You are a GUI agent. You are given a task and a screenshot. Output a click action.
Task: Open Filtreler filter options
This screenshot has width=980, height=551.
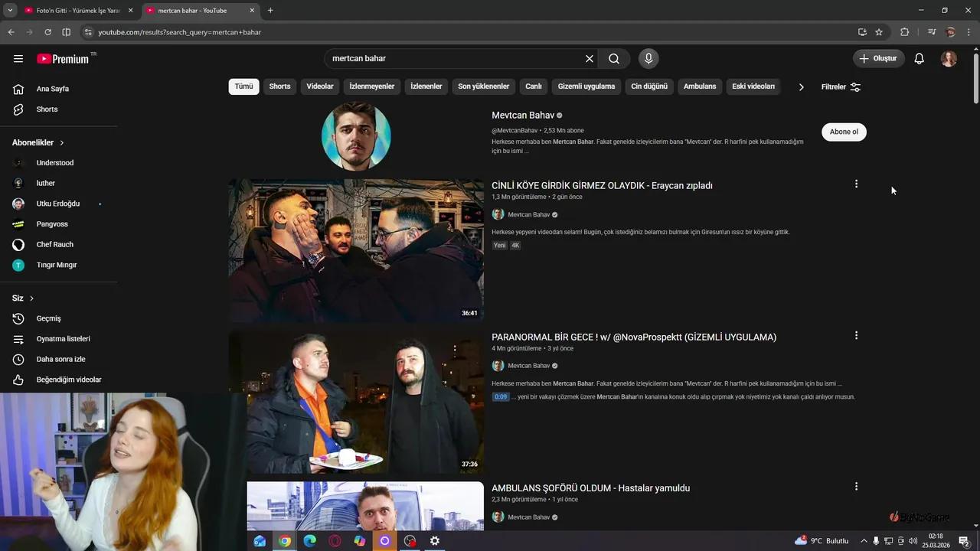841,87
